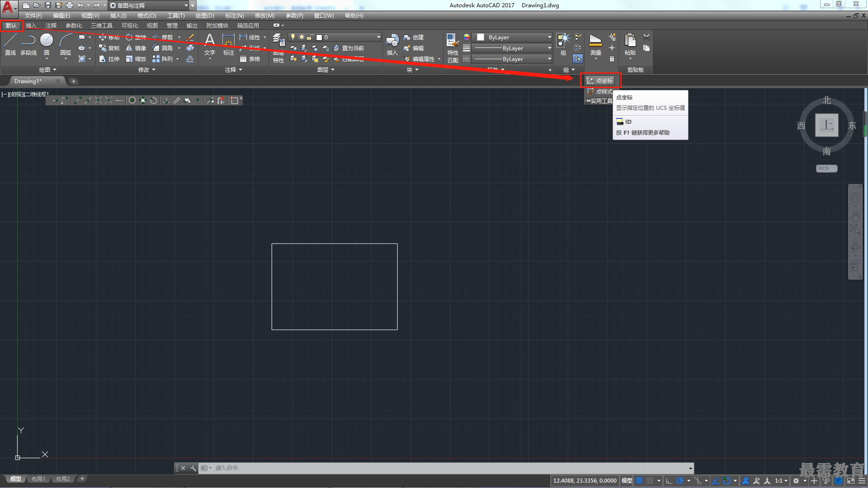Click the Copy (复制) tool
Screen dimensions: 868x488
(109, 48)
